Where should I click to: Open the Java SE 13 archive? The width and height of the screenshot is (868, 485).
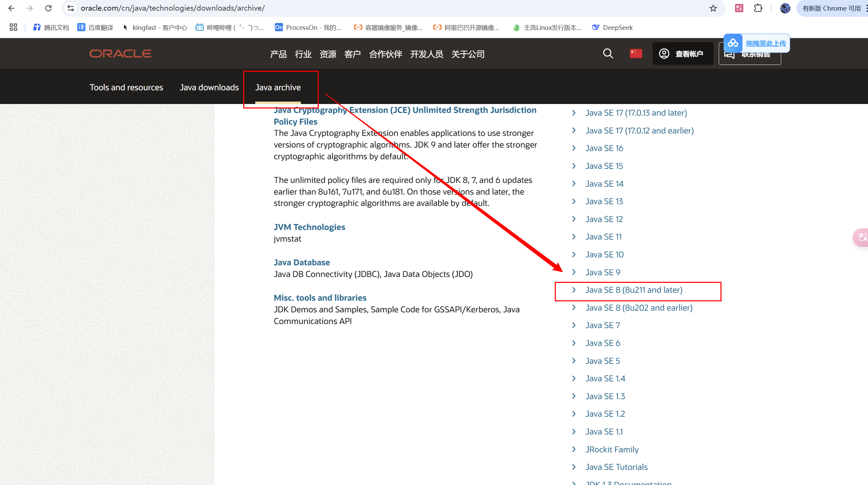click(604, 201)
